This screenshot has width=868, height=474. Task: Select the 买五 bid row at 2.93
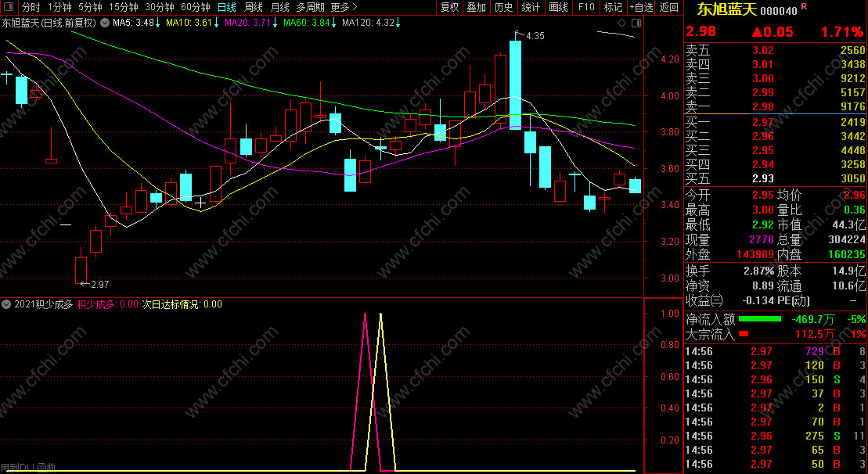click(x=776, y=178)
